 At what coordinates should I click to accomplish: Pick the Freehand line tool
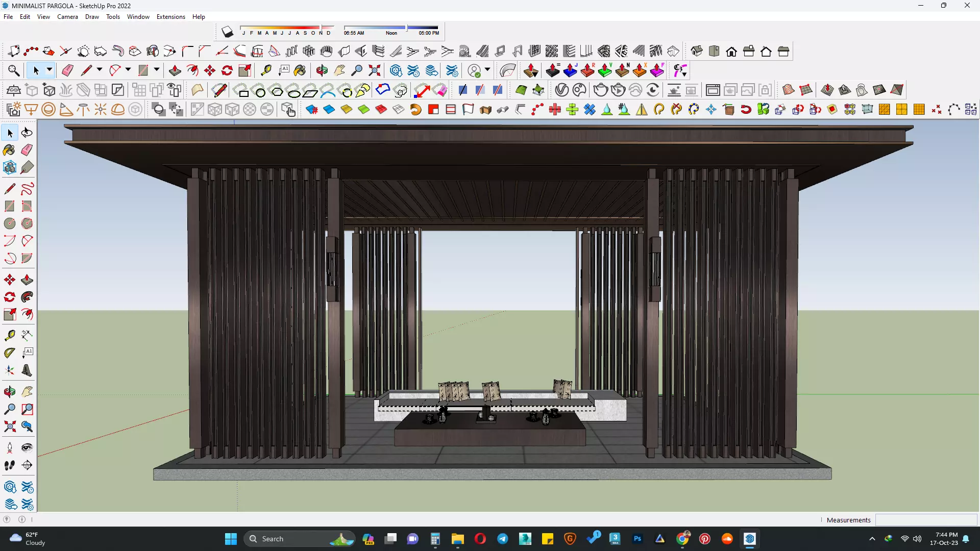(x=27, y=189)
